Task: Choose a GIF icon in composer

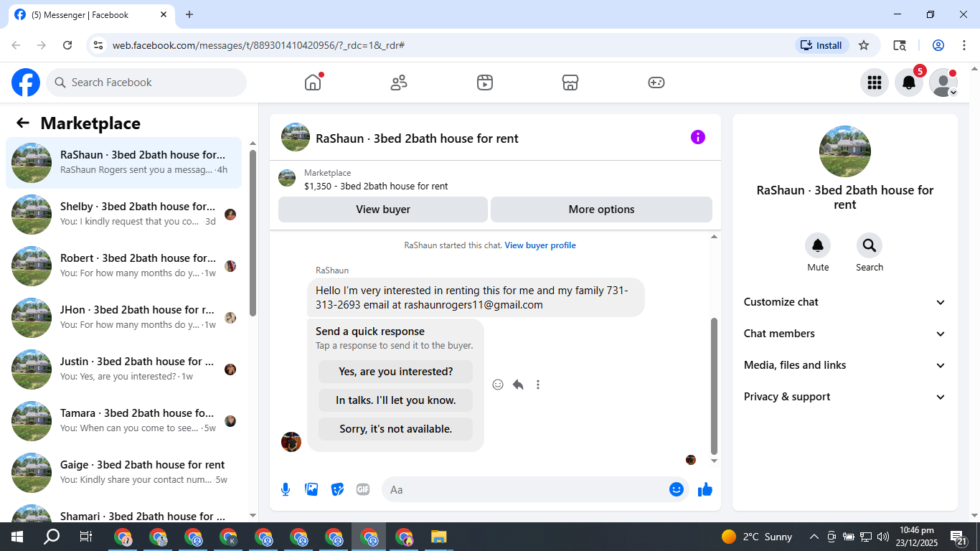Action: pos(363,489)
